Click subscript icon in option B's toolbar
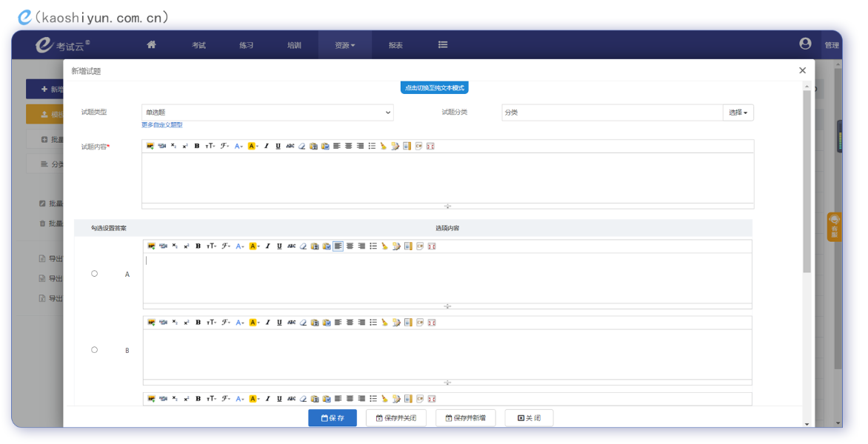868x444 pixels. tap(174, 323)
